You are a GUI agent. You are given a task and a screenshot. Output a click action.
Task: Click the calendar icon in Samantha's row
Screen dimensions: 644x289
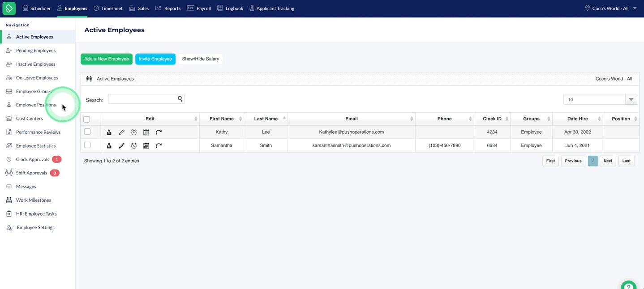pos(146,146)
